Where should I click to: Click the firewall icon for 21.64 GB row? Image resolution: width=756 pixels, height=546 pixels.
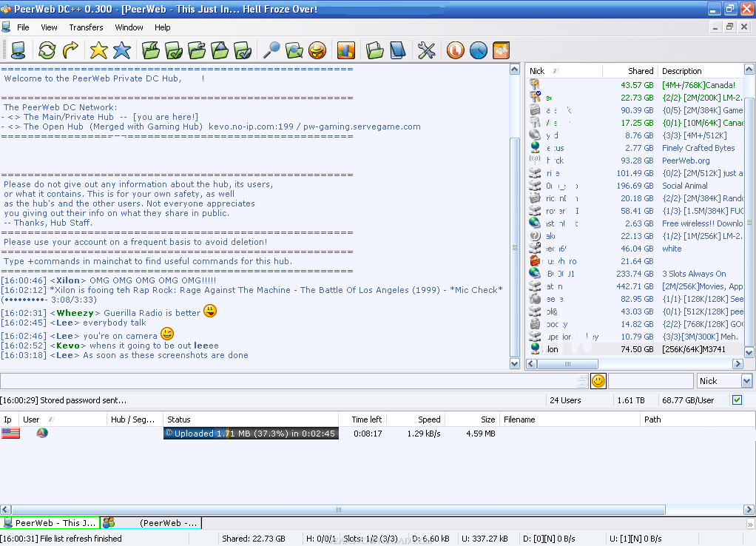click(535, 261)
